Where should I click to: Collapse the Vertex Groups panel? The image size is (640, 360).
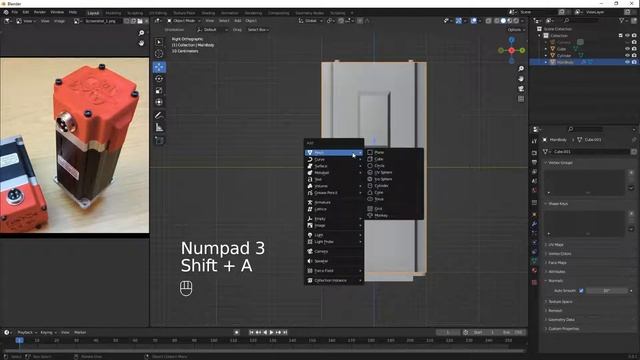pos(560,162)
